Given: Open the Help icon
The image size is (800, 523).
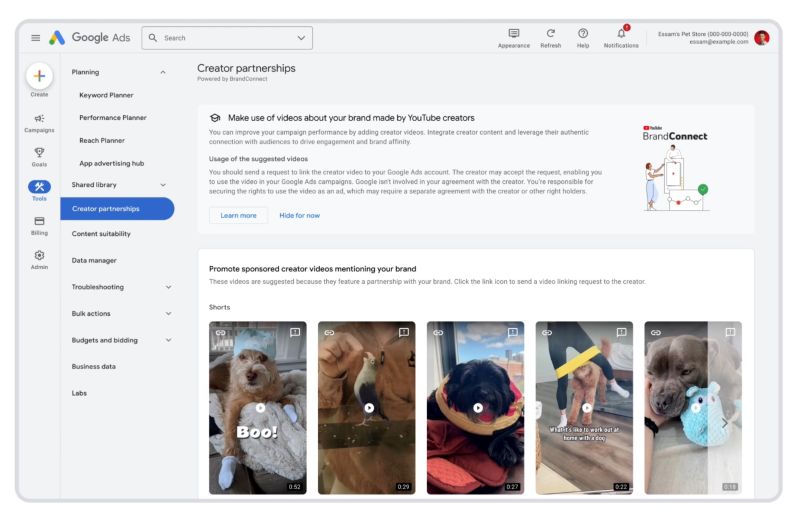Looking at the screenshot, I should [583, 34].
